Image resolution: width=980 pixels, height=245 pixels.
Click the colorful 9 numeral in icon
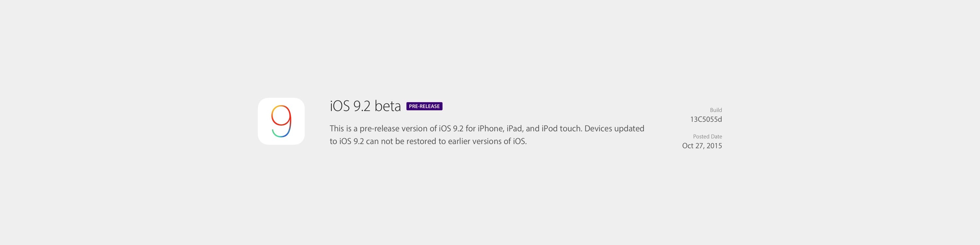281,121
